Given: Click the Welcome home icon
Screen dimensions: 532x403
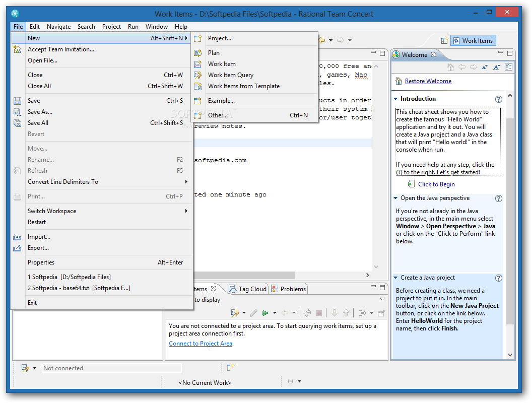Looking at the screenshot, I should point(450,67).
